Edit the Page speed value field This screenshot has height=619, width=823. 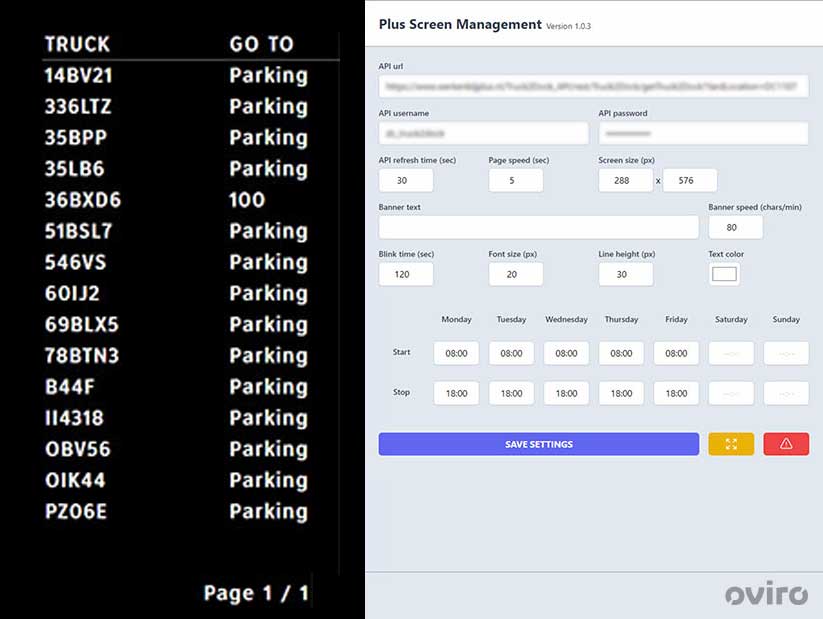tap(516, 180)
